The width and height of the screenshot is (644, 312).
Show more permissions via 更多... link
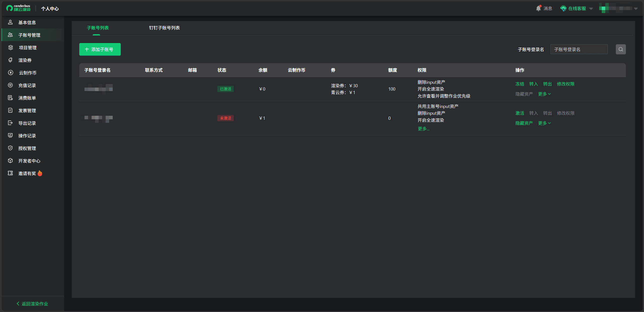tap(423, 129)
